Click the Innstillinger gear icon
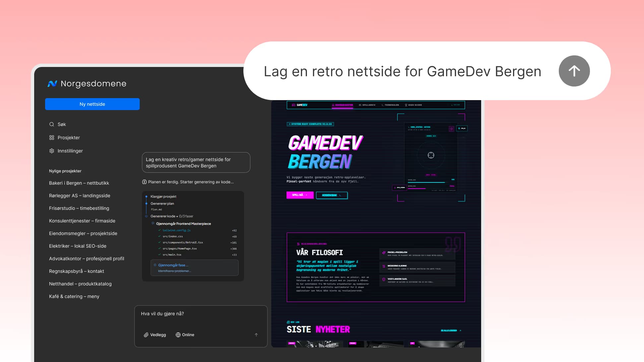The height and width of the screenshot is (362, 644). point(52,151)
